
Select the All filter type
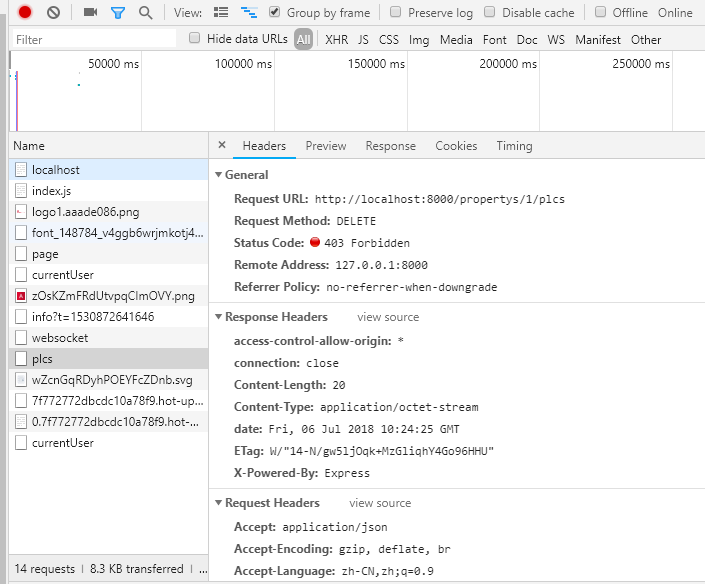pyautogui.click(x=303, y=40)
